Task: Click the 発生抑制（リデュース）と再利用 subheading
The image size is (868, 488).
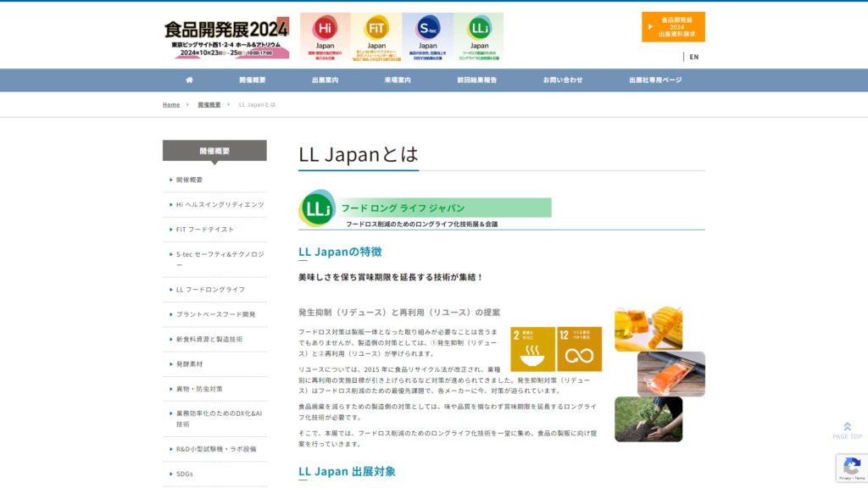Action: click(x=399, y=313)
